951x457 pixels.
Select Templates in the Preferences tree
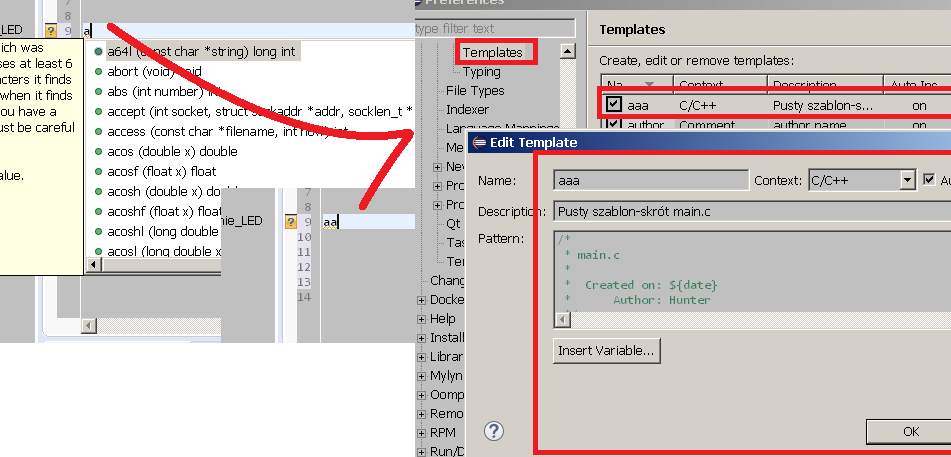[x=492, y=53]
